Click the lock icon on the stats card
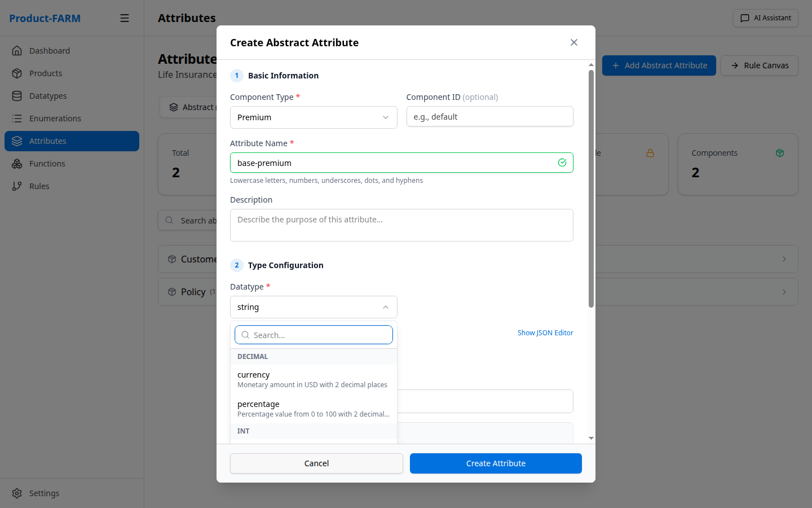Screen dimensions: 812x508 click(651, 152)
